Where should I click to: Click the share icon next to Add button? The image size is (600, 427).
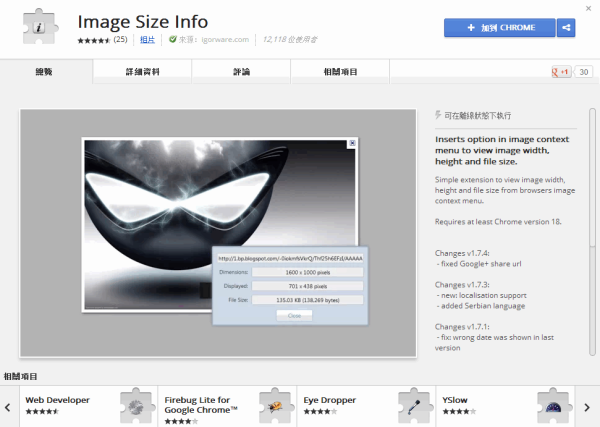565,27
